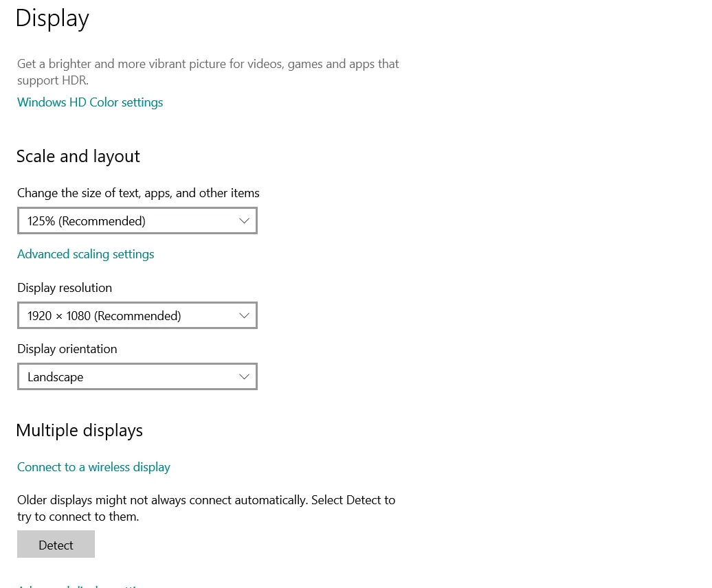Click the chevron on the orientation combo box

click(x=244, y=377)
